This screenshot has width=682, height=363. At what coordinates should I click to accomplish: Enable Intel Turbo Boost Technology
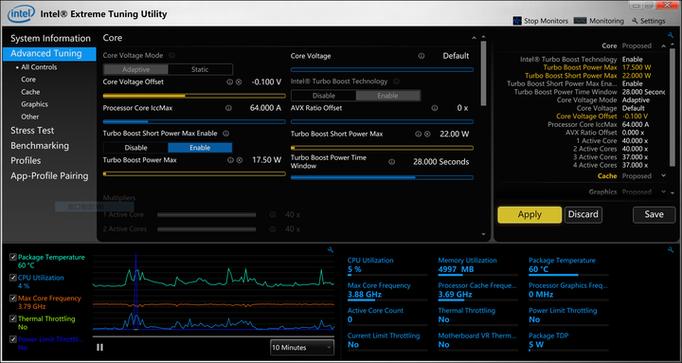coord(388,96)
